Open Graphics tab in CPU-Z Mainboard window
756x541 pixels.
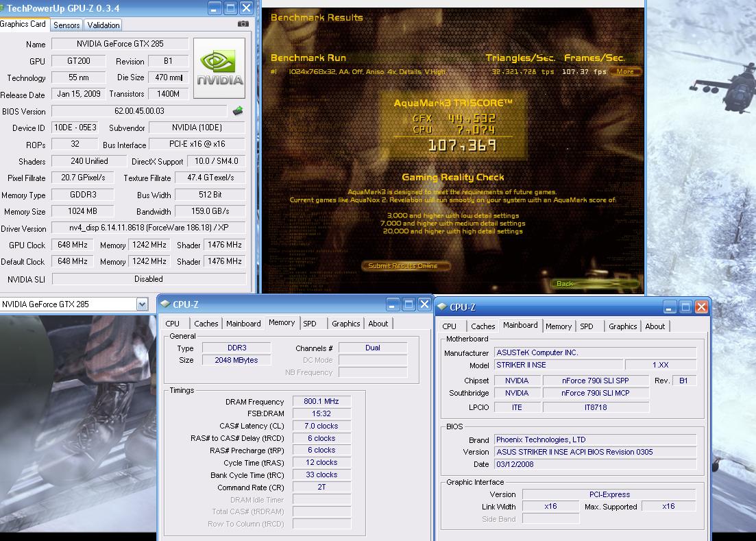(x=623, y=326)
